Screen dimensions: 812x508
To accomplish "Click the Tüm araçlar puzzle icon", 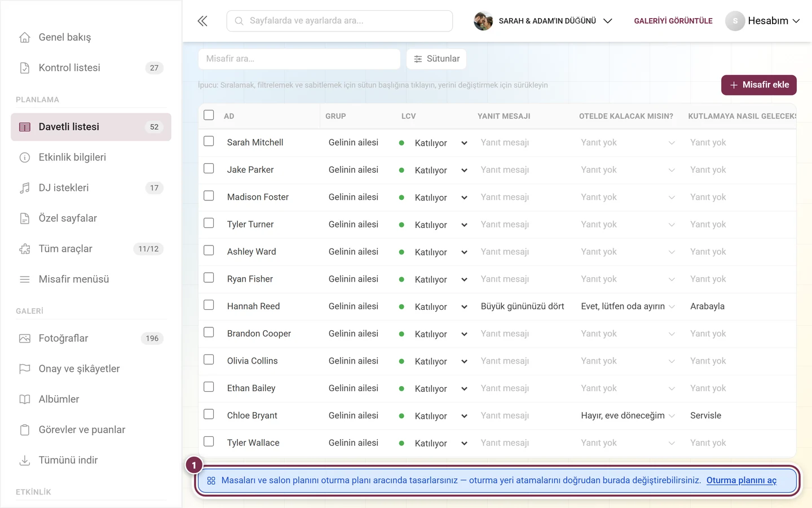I will point(25,249).
